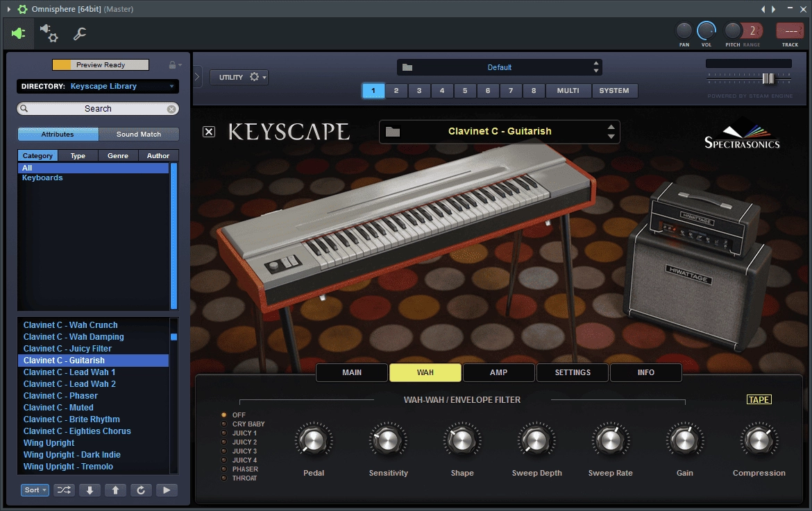Image resolution: width=812 pixels, height=511 pixels.
Task: Collapse browser with the side chevron
Action: pyautogui.click(x=197, y=77)
